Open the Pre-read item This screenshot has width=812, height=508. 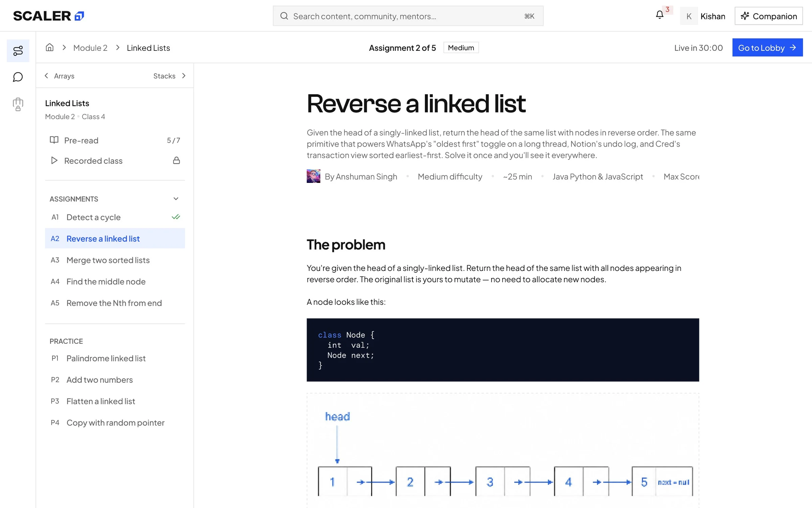coord(115,140)
